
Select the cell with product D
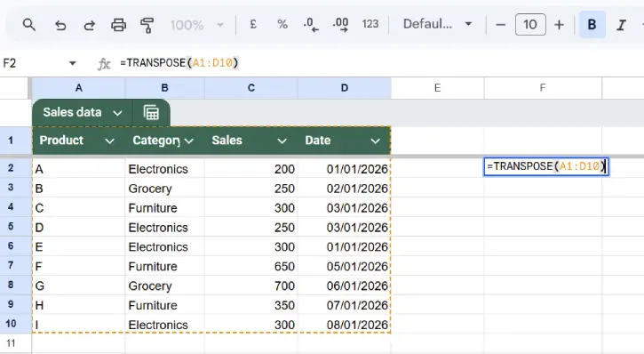[78, 227]
